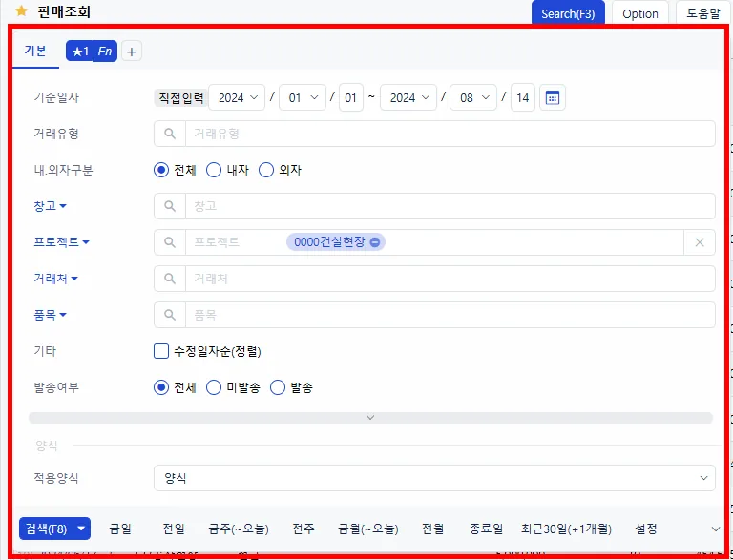Viewport: 733px width, 560px height.
Task: Switch to the 기본 tab
Action: pyautogui.click(x=35, y=51)
